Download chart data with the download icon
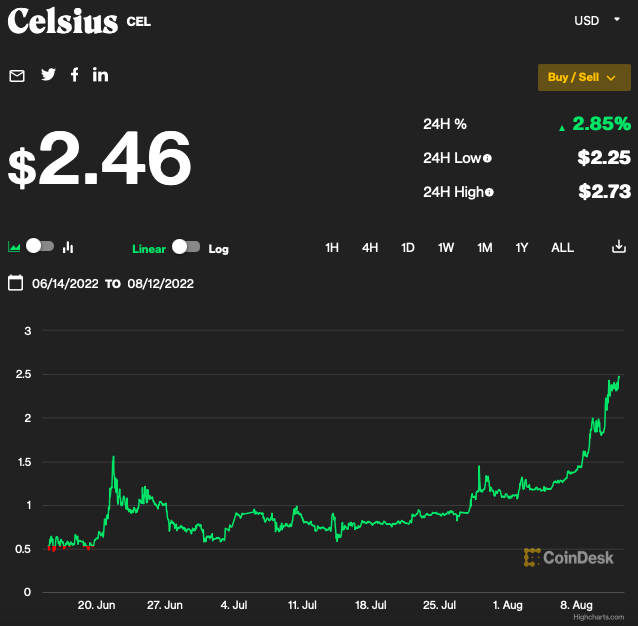 pos(619,246)
